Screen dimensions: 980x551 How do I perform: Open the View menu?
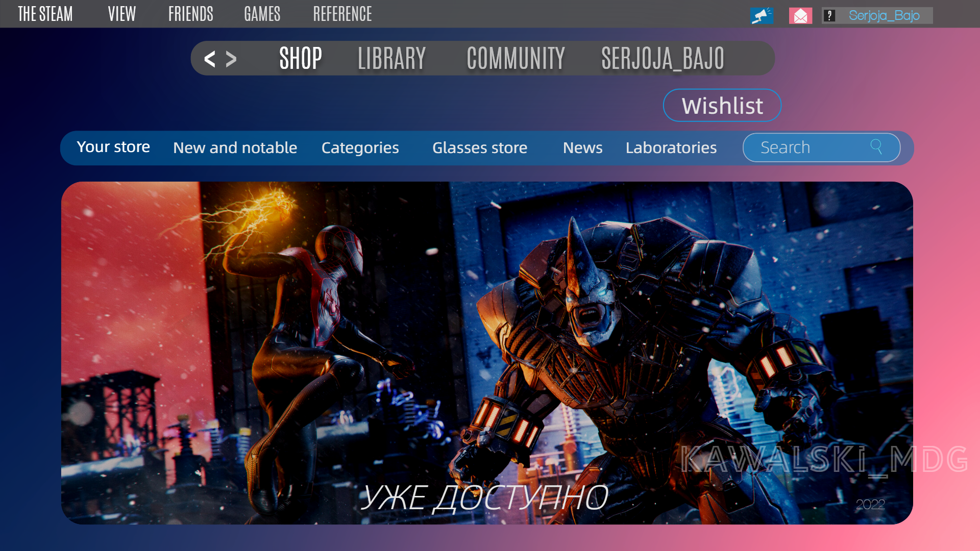pyautogui.click(x=122, y=14)
